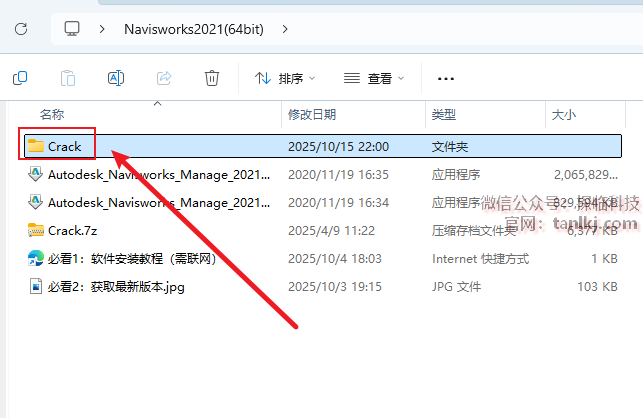Select Autodesk installer dated 16:35
643x418 pixels.
[x=159, y=175]
